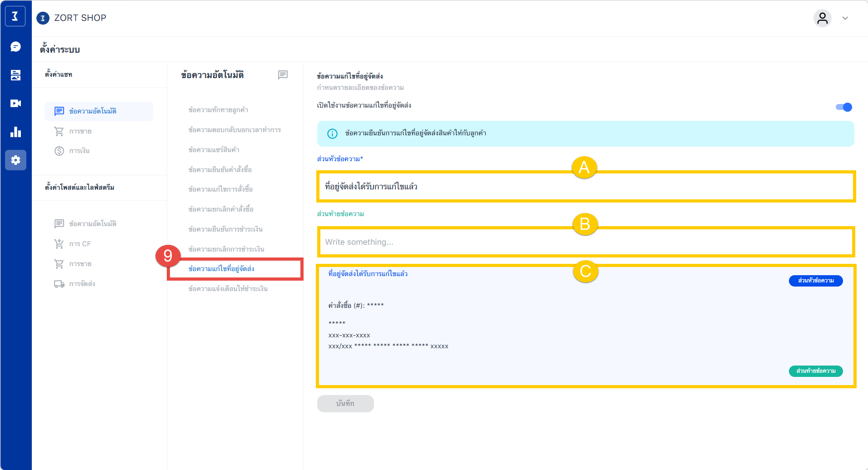Click the บันทึก save button
Viewport: 868px width, 470px height.
pyautogui.click(x=345, y=403)
